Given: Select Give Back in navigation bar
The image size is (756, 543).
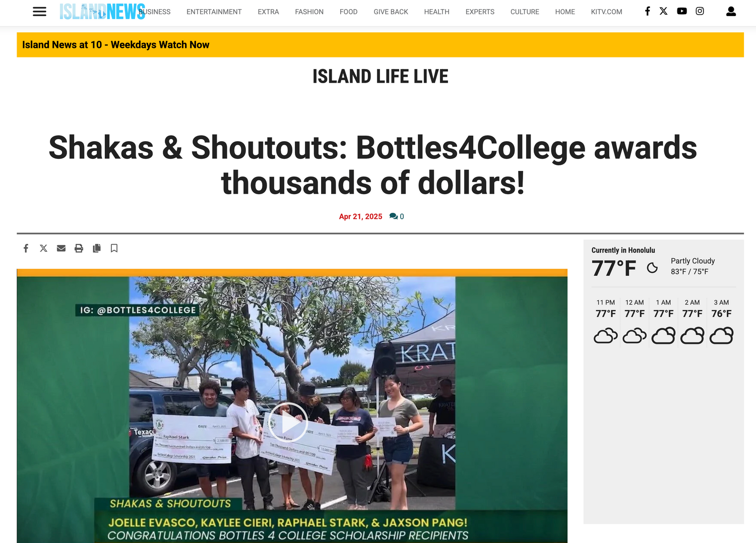Looking at the screenshot, I should [391, 12].
